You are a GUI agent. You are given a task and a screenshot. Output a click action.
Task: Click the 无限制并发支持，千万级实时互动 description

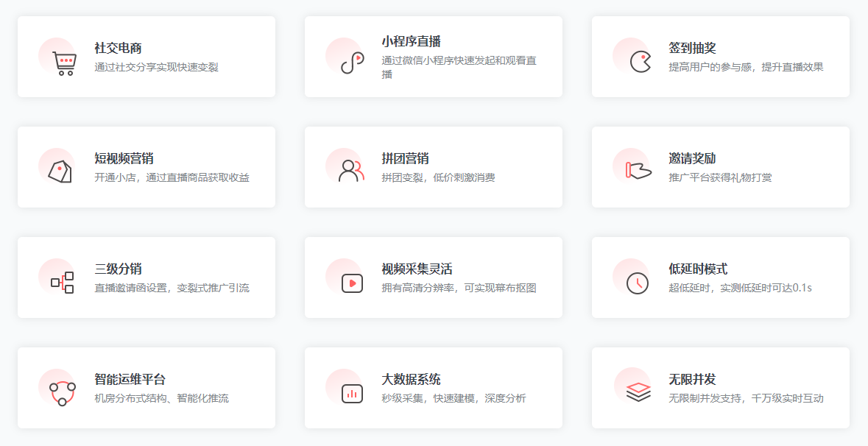(746, 398)
